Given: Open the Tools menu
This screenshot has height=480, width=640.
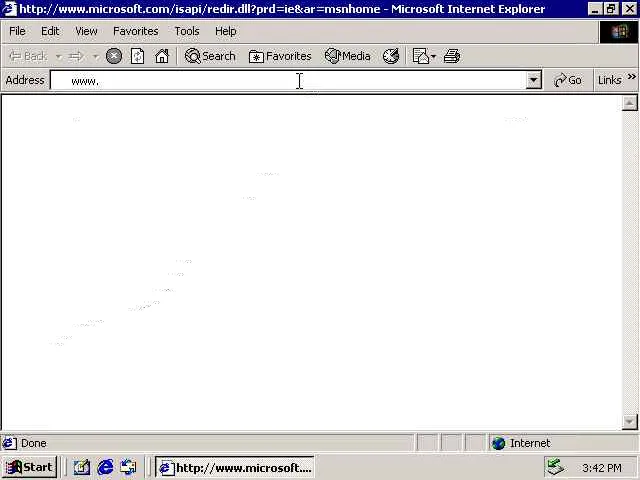Looking at the screenshot, I should pyautogui.click(x=187, y=31).
